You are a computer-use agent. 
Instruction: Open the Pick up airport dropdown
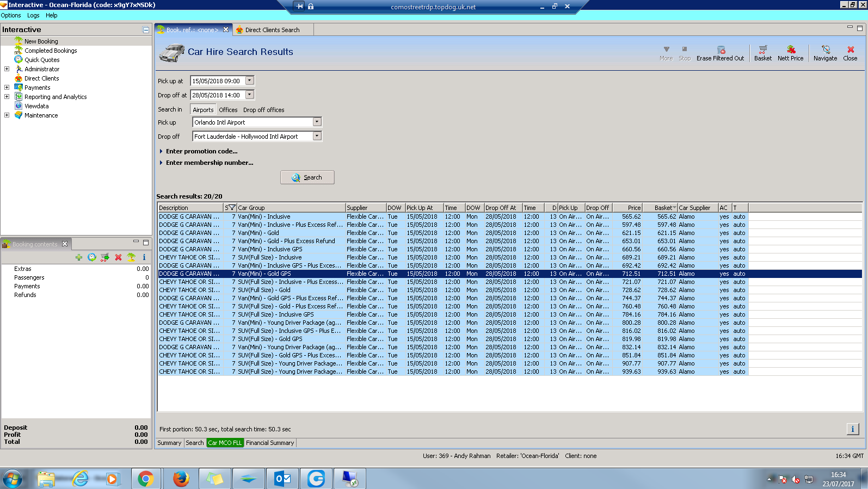(x=317, y=122)
